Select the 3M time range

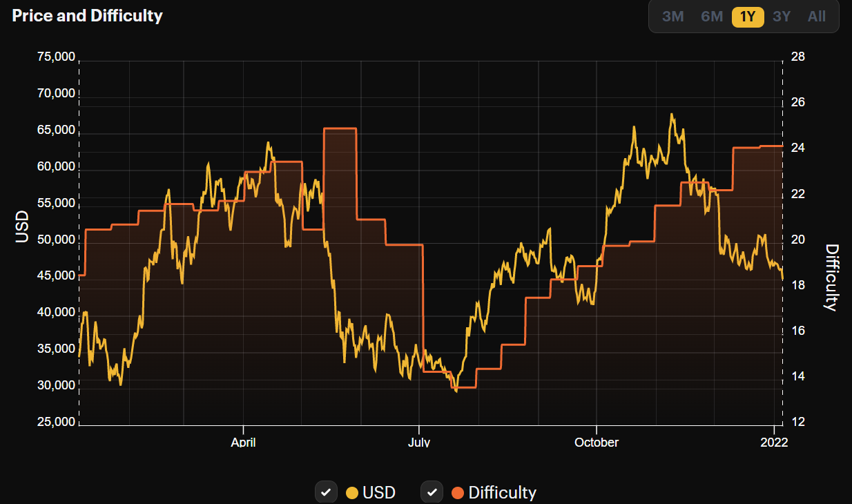[x=673, y=16]
